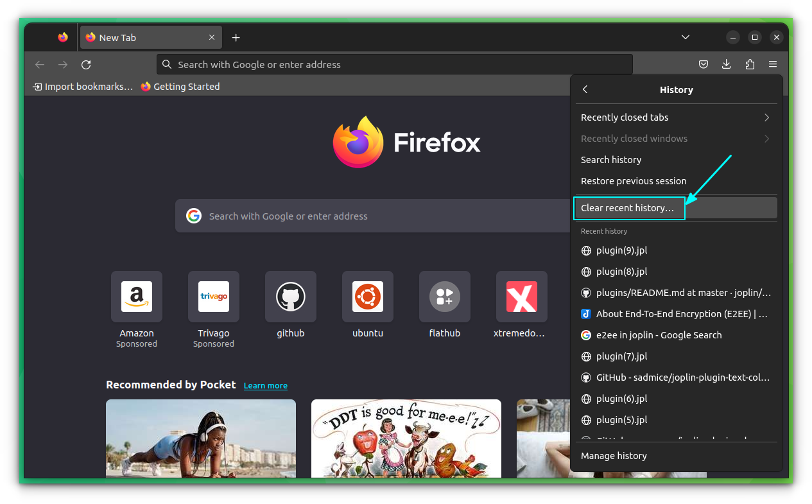This screenshot has width=812, height=504.
Task: Click the ubuntu shortcut thumbnail
Action: [x=367, y=297]
